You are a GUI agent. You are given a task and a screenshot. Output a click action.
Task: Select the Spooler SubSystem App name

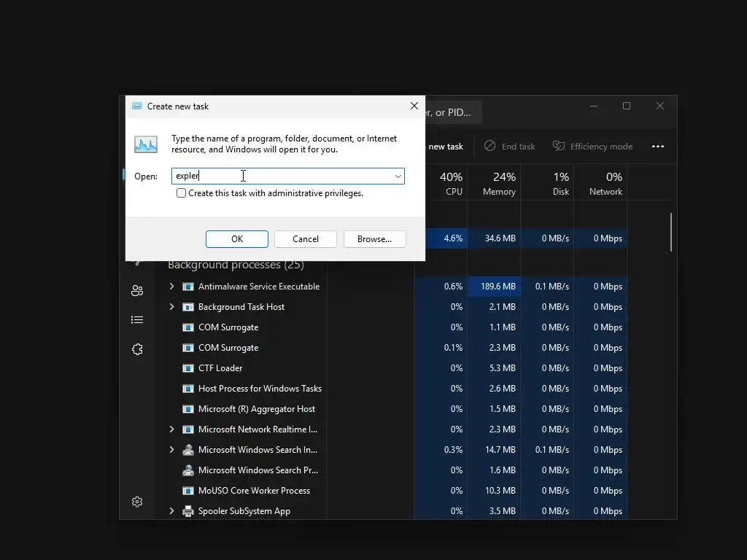[244, 511]
